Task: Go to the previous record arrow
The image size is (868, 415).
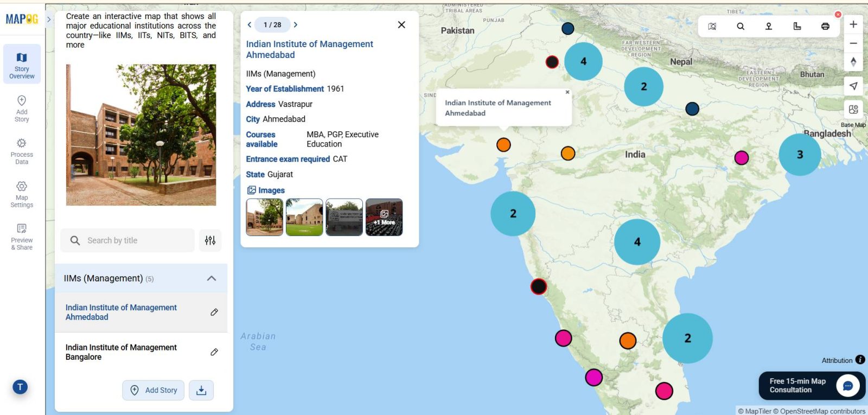Action: (250, 24)
